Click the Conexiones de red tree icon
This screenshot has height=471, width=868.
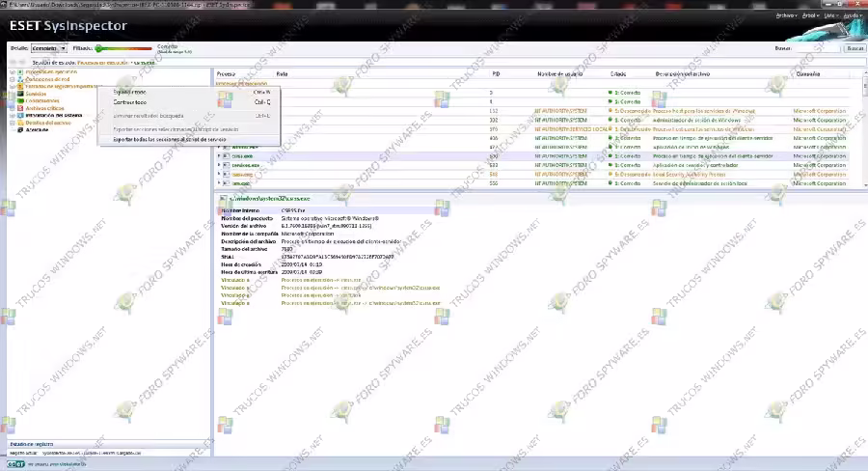tap(20, 79)
